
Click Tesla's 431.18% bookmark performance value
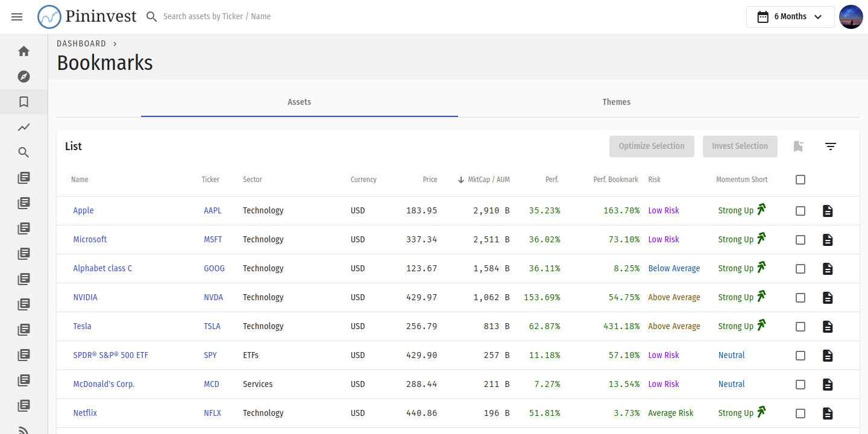[621, 326]
